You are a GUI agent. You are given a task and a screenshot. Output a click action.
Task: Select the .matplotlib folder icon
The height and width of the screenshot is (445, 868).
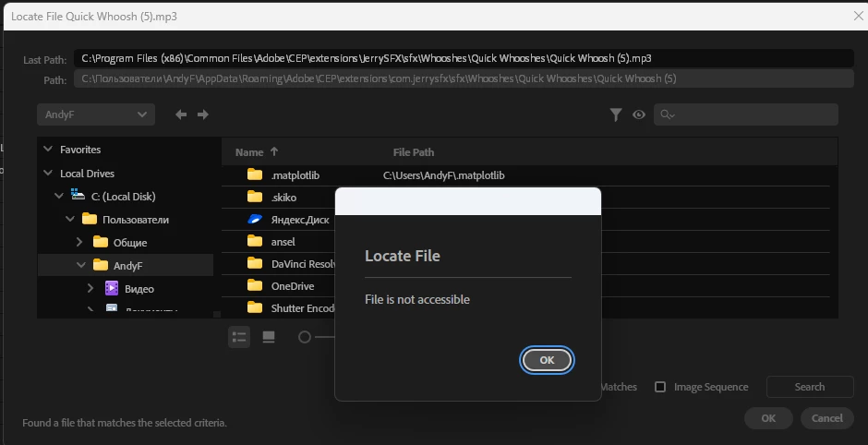coord(255,174)
